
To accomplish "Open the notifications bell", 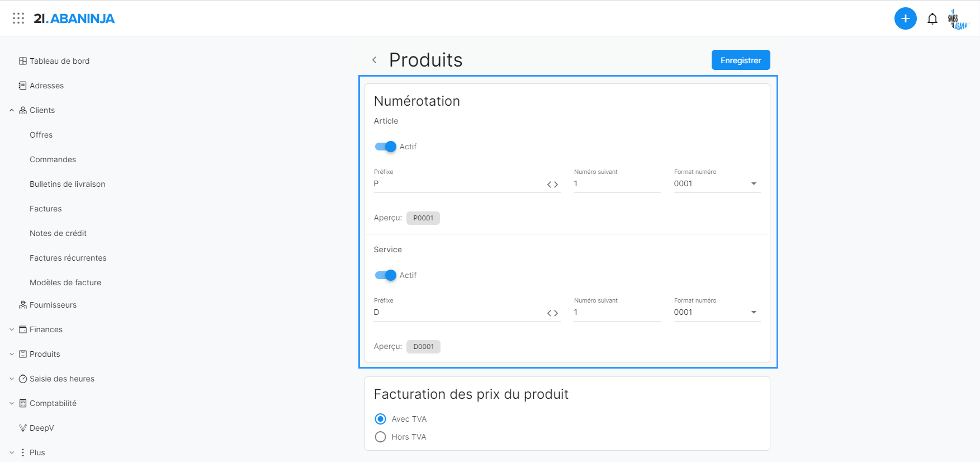I will coord(932,19).
